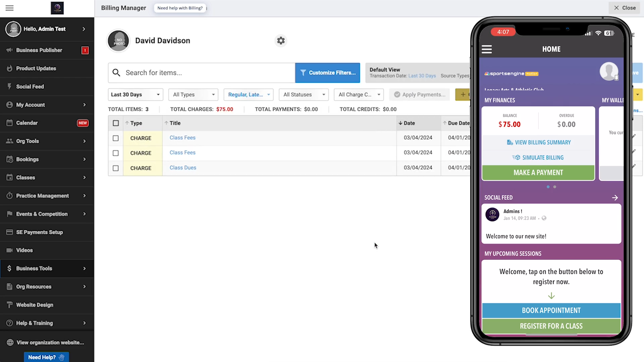The height and width of the screenshot is (362, 644).
Task: Open the Regular, Late... dropdown
Action: (249, 95)
